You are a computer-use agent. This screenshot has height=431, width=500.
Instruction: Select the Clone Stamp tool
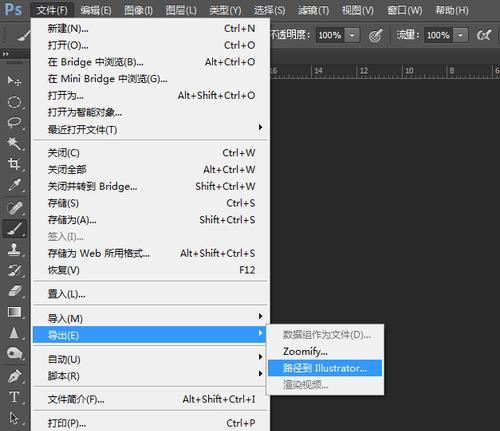pyautogui.click(x=14, y=249)
